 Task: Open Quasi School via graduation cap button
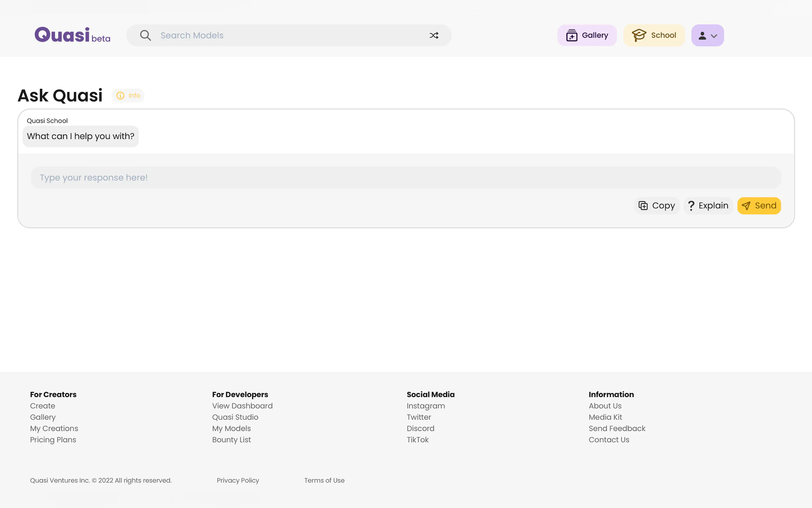coord(653,35)
